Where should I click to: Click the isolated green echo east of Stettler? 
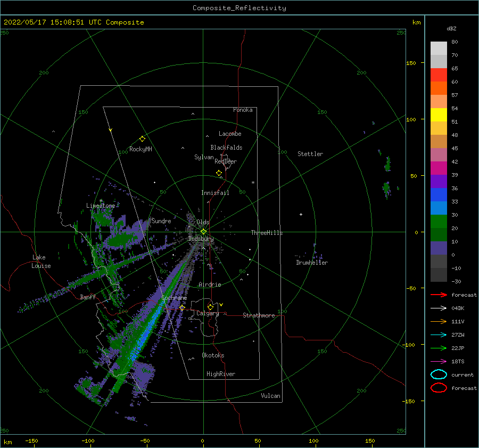(387, 164)
